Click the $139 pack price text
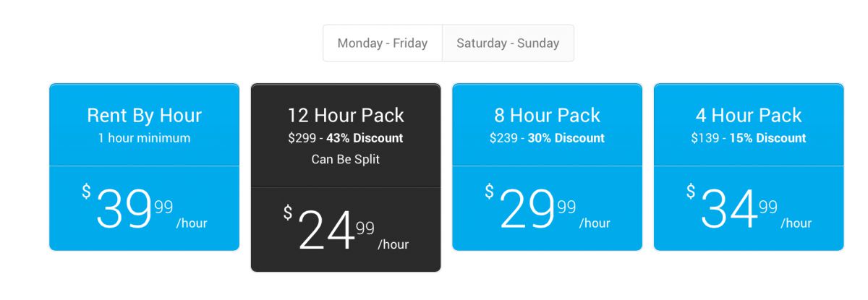868x300 pixels. [705, 138]
